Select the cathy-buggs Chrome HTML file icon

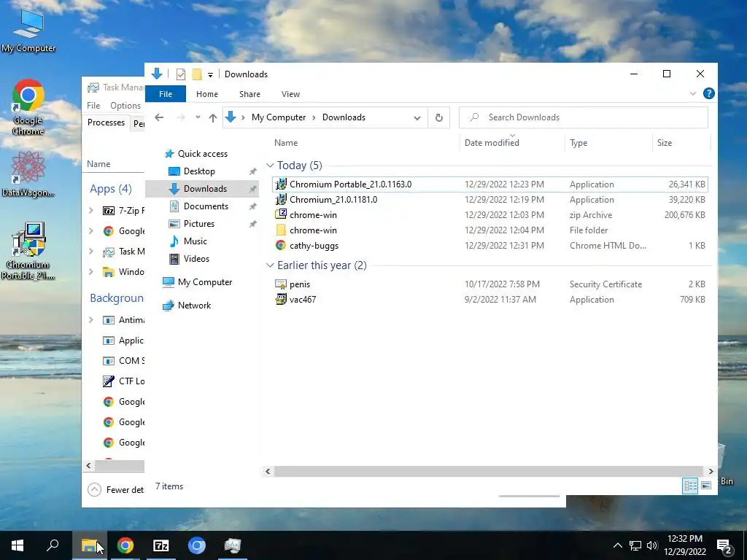coord(281,245)
